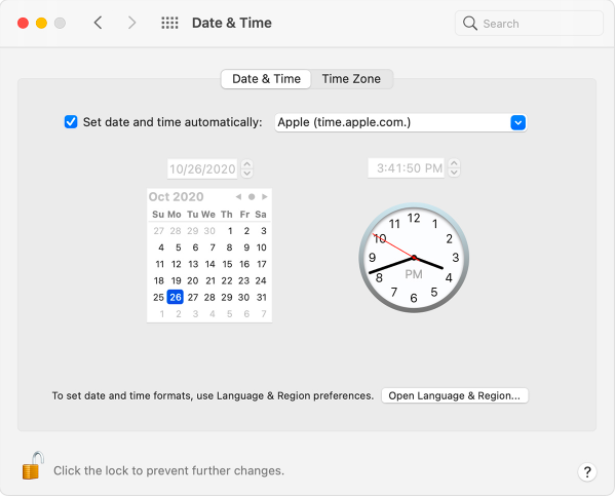615x496 pixels.
Task: Focus the Search field in toolbar
Action: point(529,24)
